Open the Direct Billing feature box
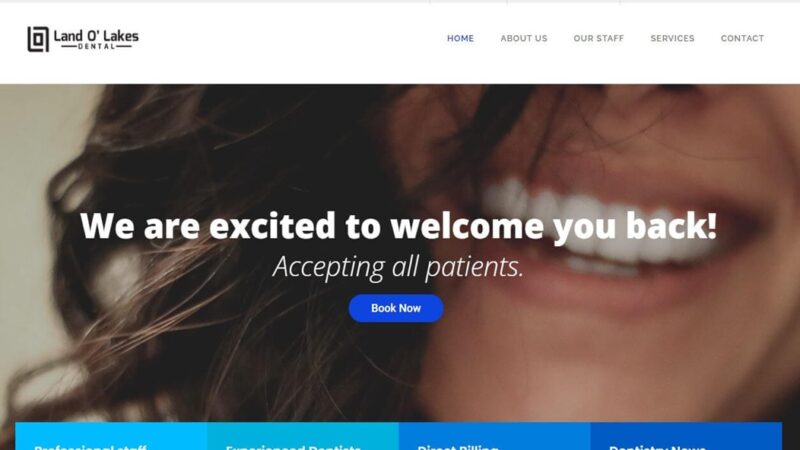The image size is (800, 450). (494, 436)
